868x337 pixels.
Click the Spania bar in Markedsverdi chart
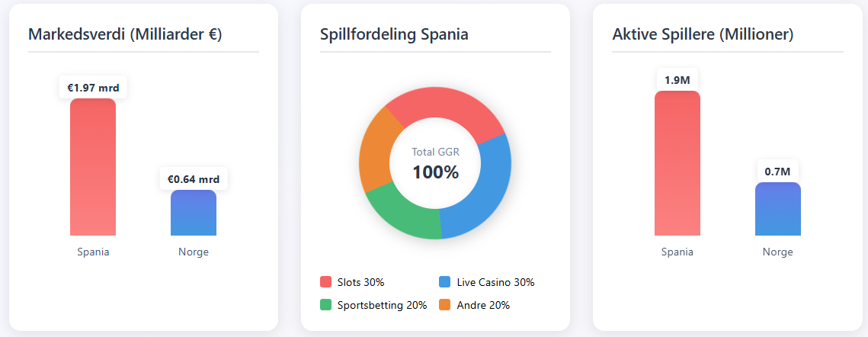pyautogui.click(x=93, y=167)
